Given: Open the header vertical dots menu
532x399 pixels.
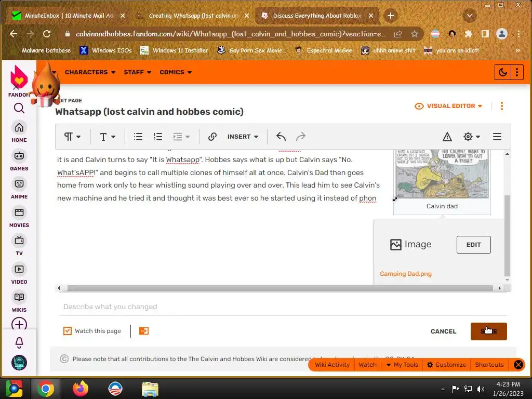Looking at the screenshot, I should click(x=517, y=72).
